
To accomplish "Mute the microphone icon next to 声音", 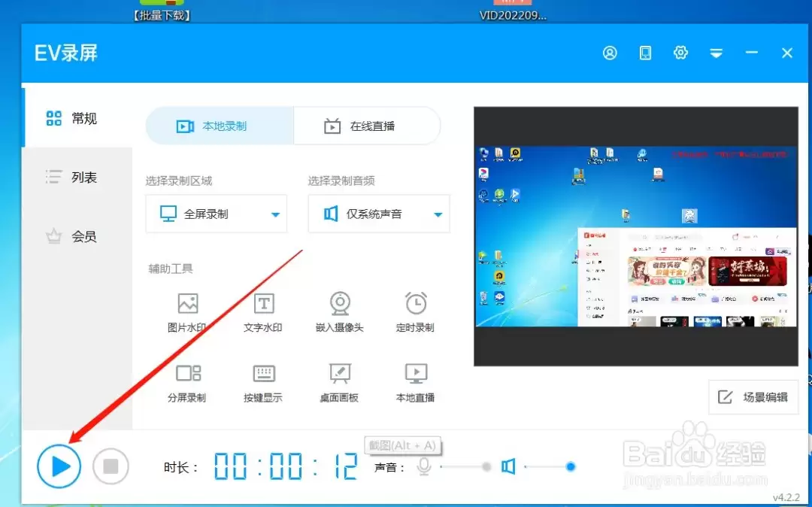I will coord(424,466).
